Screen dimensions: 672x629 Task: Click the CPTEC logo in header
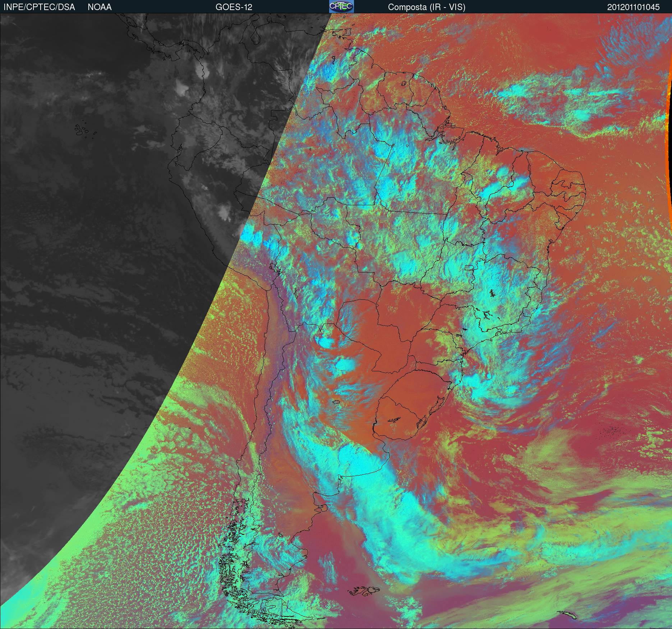(341, 6)
